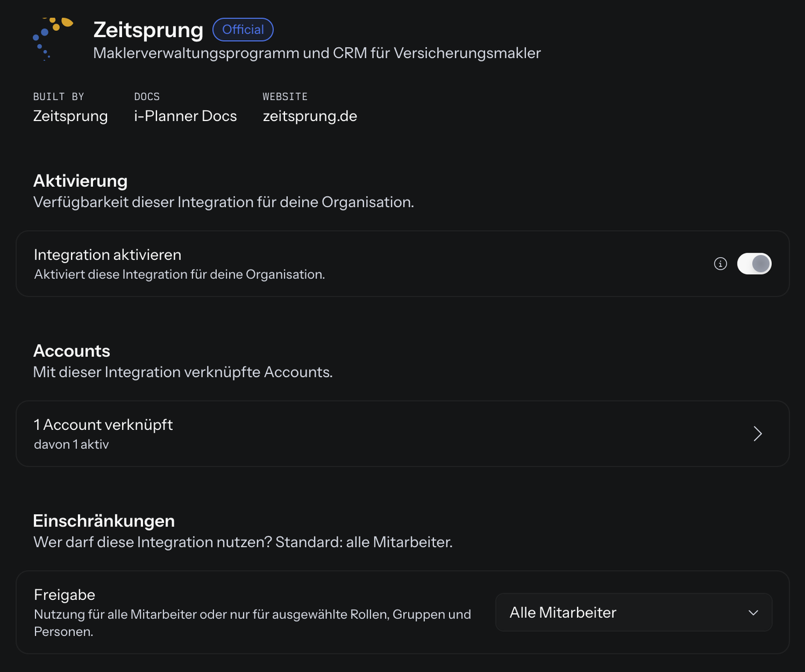This screenshot has width=805, height=672.
Task: Click 'Mit dieser Integration verknüpfte Accounts' text
Action: click(x=183, y=372)
